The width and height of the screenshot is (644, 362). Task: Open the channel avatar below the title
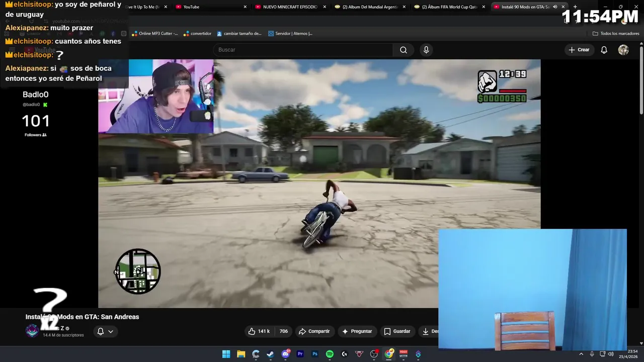coord(32,331)
